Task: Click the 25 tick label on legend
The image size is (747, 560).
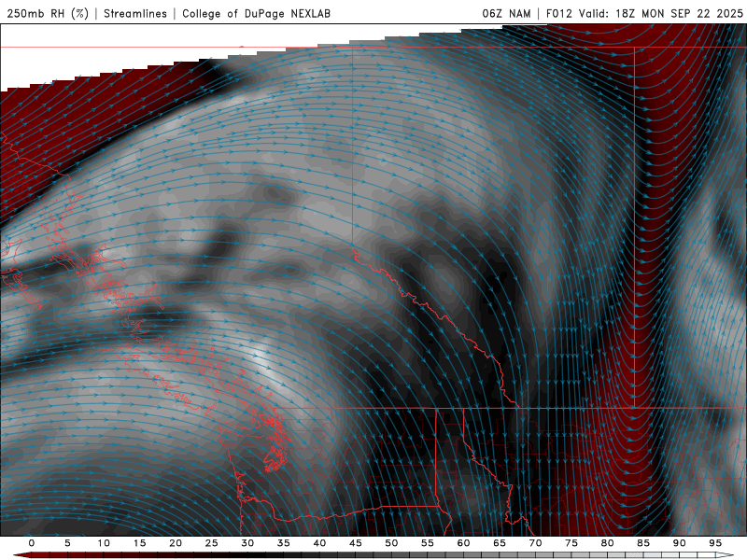Action: coord(212,543)
